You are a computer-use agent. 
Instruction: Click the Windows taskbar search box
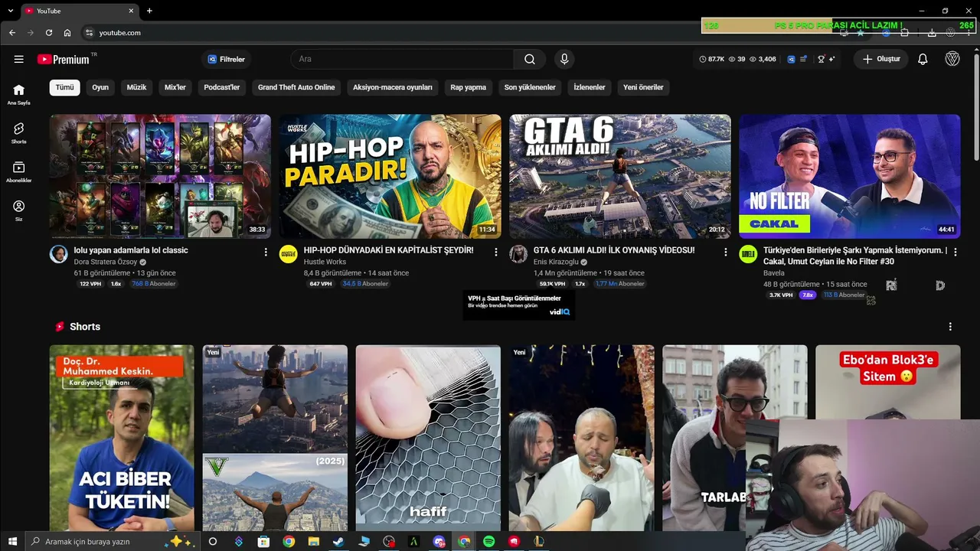click(x=112, y=541)
